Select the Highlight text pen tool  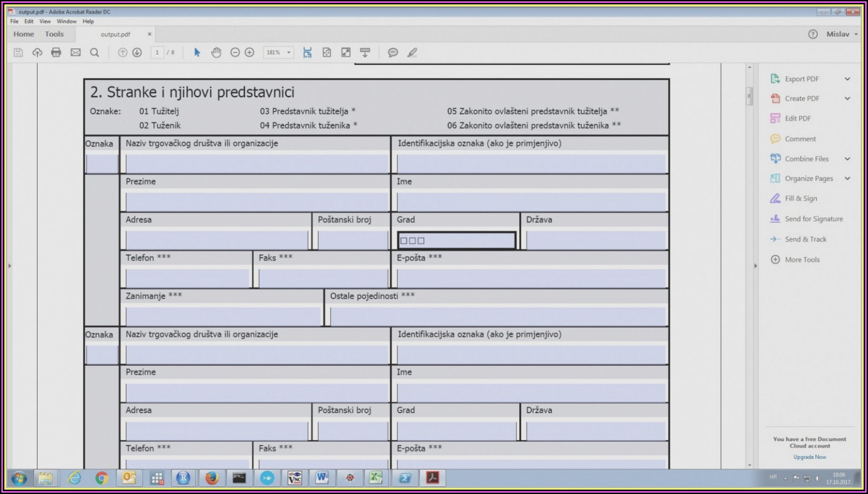click(x=412, y=53)
